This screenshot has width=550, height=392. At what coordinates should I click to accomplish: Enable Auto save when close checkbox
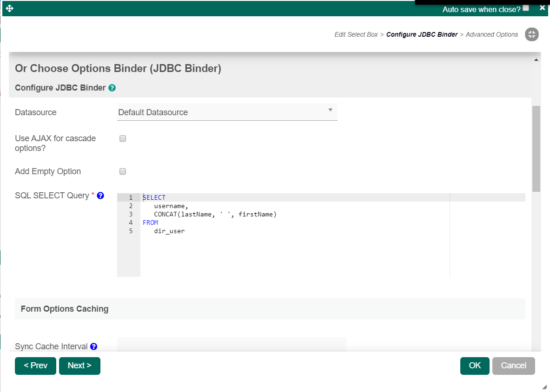[x=526, y=8]
